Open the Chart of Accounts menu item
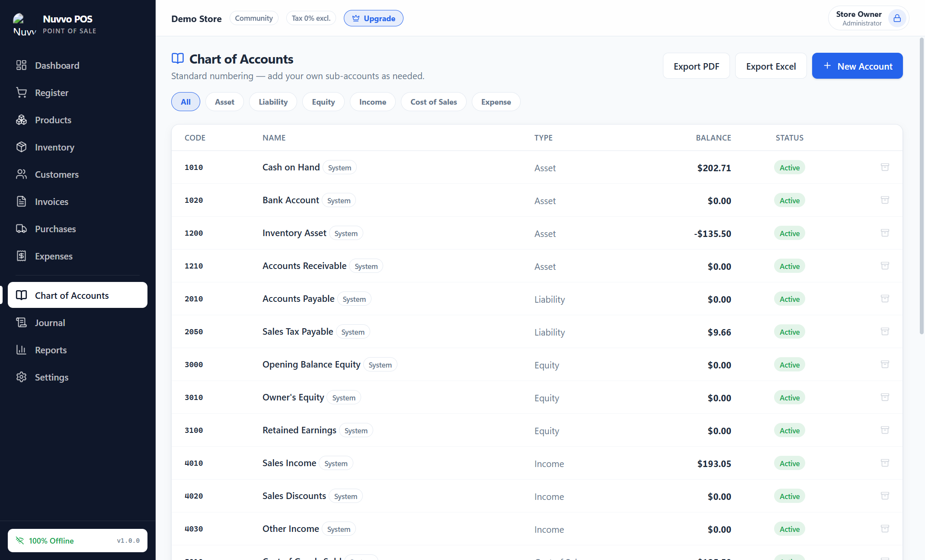 (77, 295)
